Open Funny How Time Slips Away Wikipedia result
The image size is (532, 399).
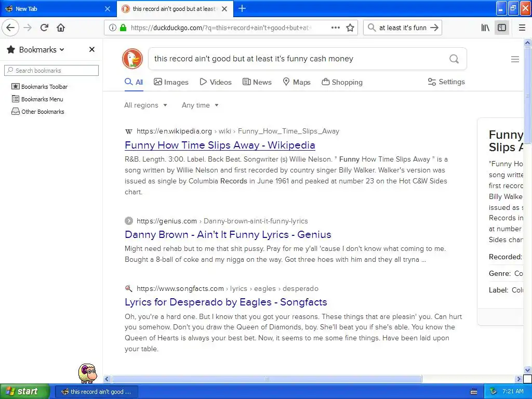pos(220,145)
